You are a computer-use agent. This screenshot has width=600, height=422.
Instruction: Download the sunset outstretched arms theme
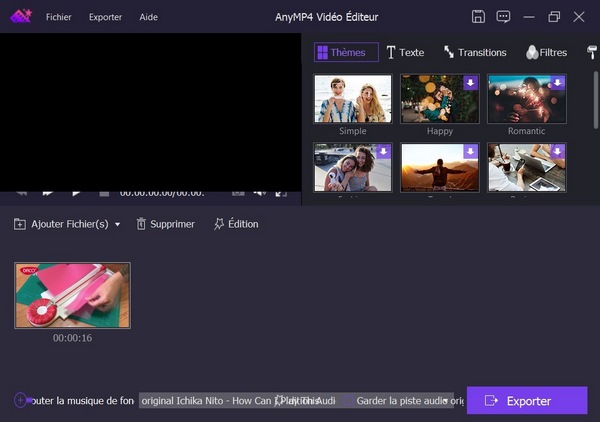tap(470, 152)
